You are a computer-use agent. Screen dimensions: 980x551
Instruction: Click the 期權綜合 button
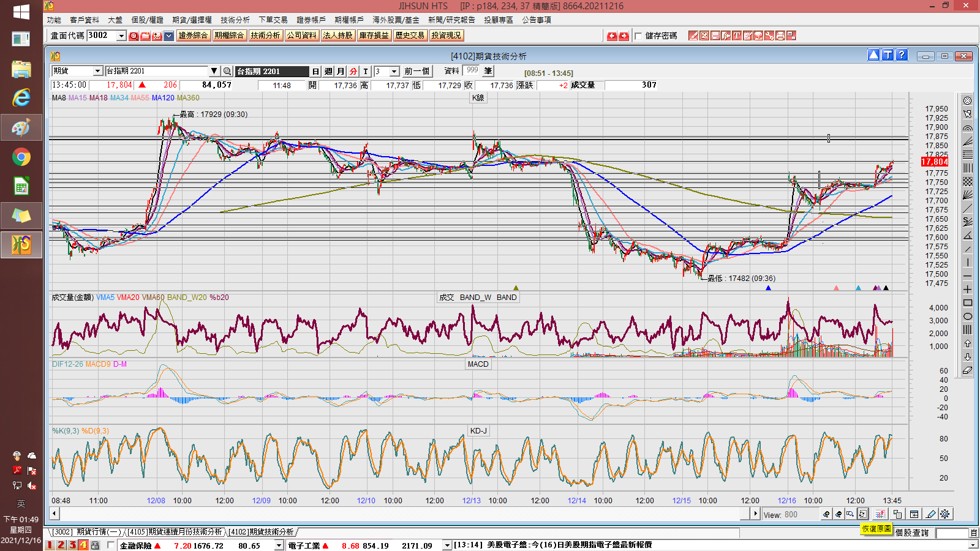(x=229, y=36)
